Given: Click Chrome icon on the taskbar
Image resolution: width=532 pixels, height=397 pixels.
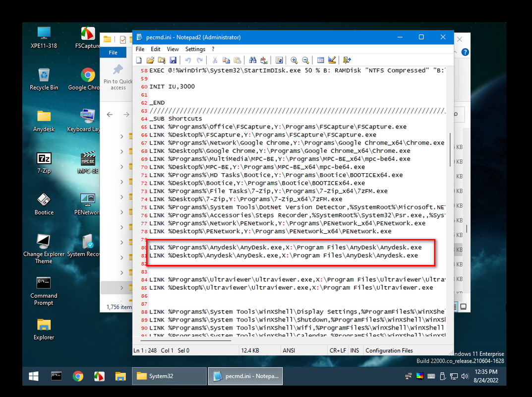Looking at the screenshot, I should 78,376.
